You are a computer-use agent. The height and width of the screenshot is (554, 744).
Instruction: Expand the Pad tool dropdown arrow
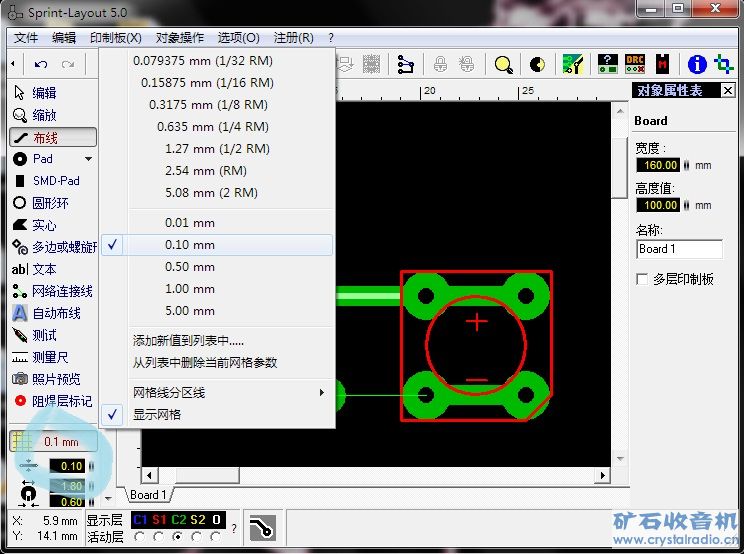pos(88,159)
